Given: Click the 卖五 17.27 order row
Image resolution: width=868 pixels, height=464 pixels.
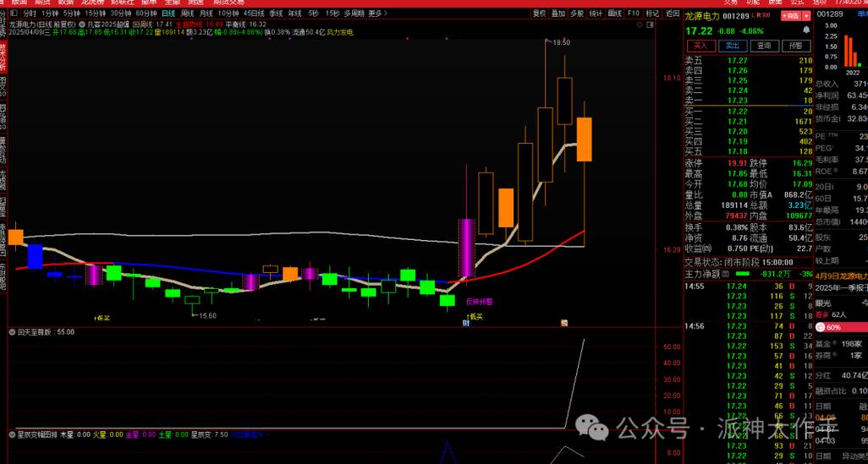Looking at the screenshot, I should tap(749, 61).
